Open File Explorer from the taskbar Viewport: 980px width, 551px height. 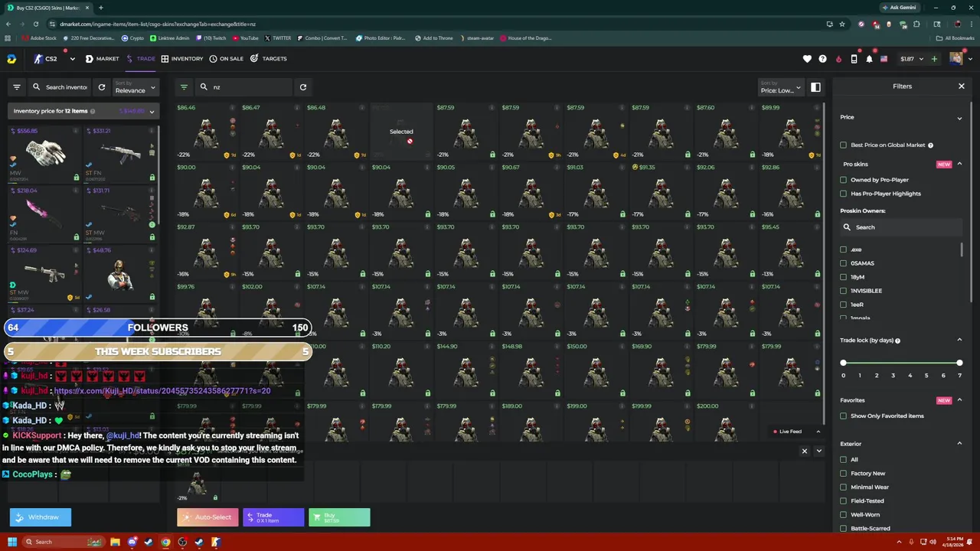115,542
